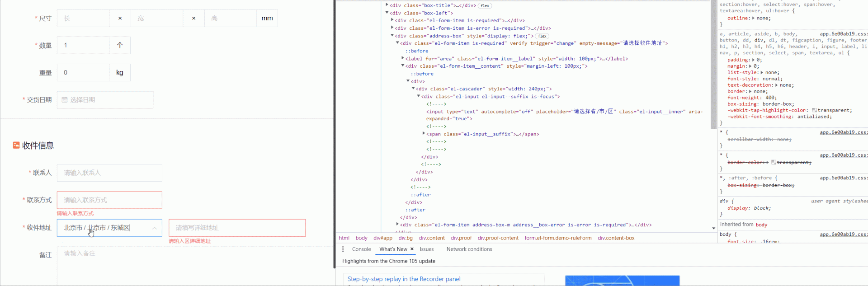Expand el-form-item is-error is-required node
The width and height of the screenshot is (868, 286).
tap(392, 28)
